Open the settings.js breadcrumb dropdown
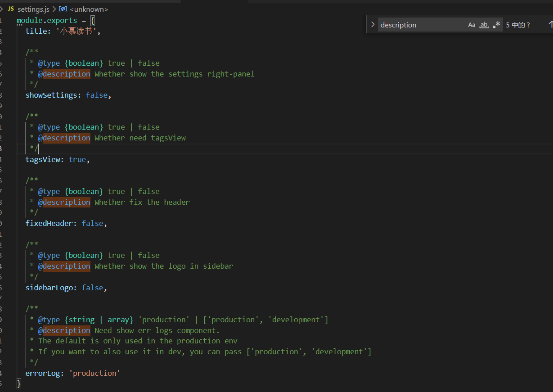The image size is (553, 392). (33, 9)
